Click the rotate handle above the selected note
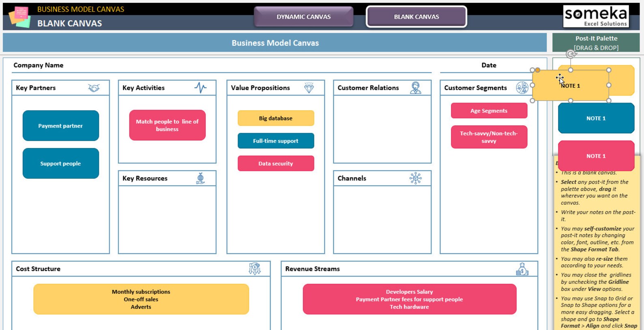Viewport: 644px width, 330px height. click(571, 54)
